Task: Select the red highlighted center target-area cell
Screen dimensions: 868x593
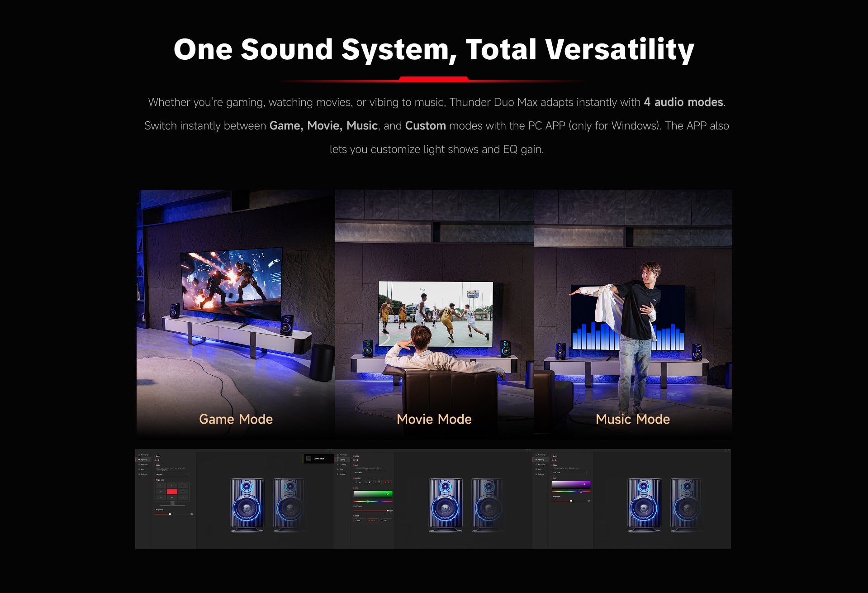Action: point(172,492)
